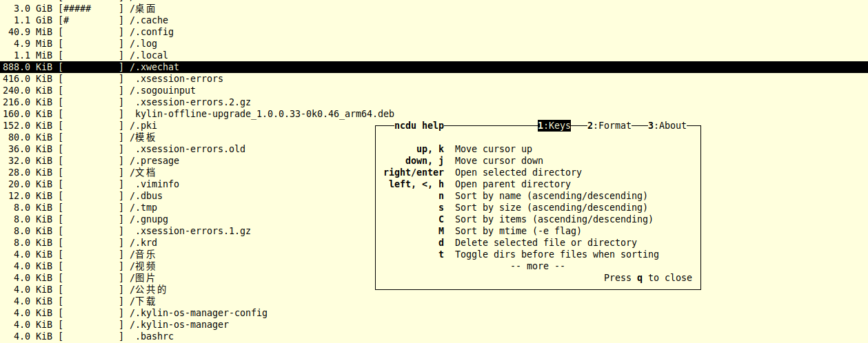Click the 'Sort by size' help line
This screenshot has width=868, height=343.
coord(551,207)
